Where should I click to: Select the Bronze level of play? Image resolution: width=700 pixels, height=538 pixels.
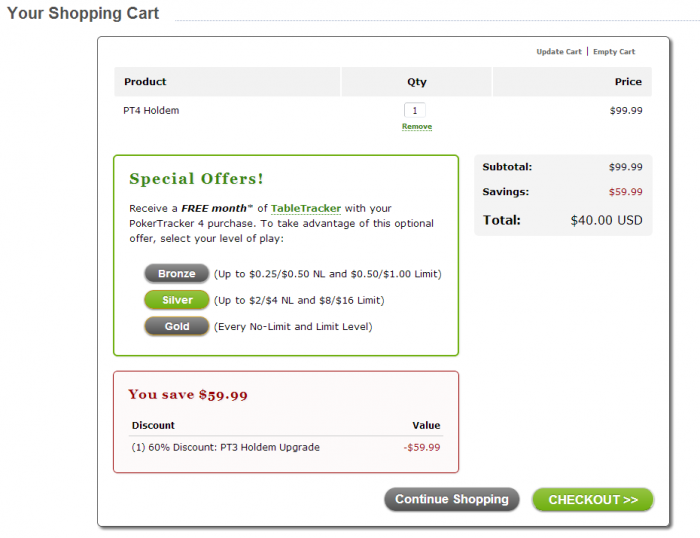coord(177,273)
